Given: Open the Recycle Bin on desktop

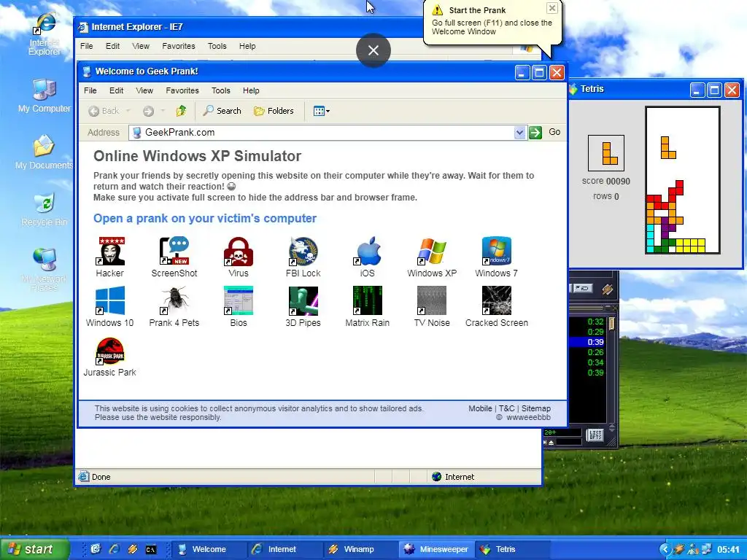Looking at the screenshot, I should [44, 209].
